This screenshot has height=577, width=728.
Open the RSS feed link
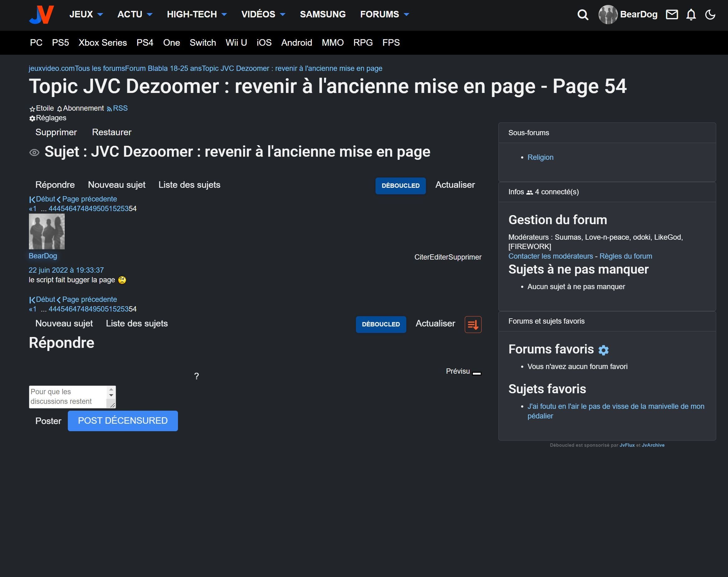click(x=117, y=108)
